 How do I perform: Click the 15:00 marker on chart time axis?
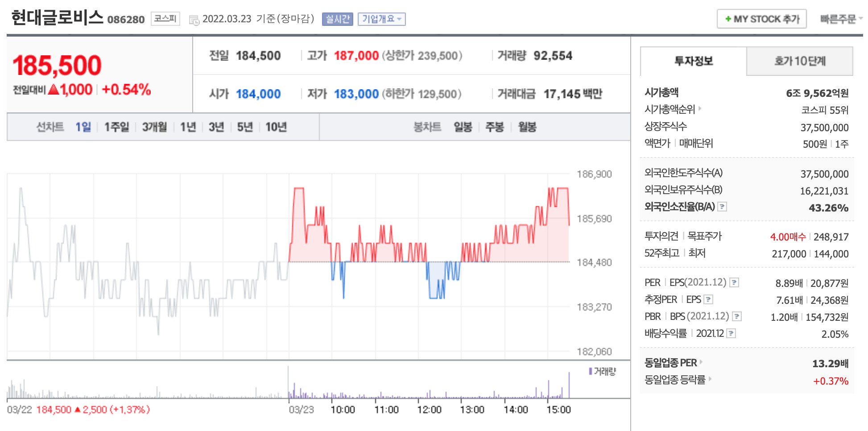(558, 410)
